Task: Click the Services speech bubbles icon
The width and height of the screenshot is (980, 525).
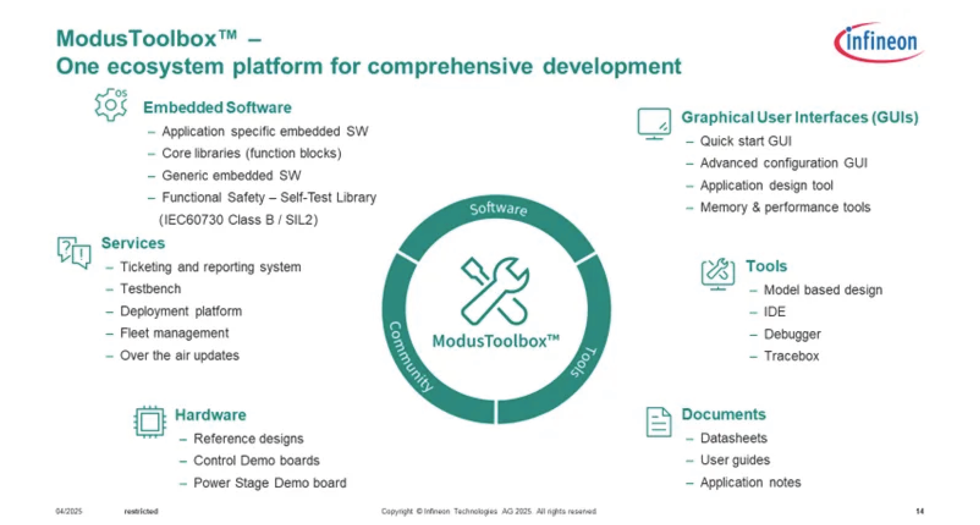Action: [x=74, y=252]
